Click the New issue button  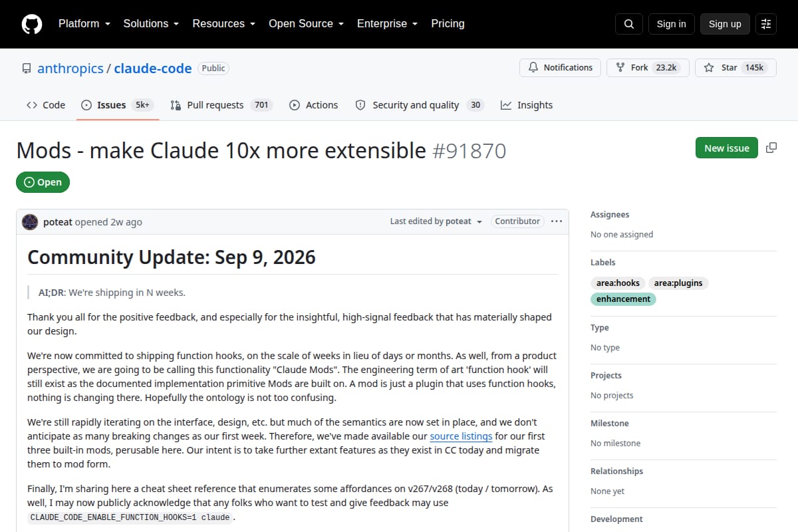point(727,148)
